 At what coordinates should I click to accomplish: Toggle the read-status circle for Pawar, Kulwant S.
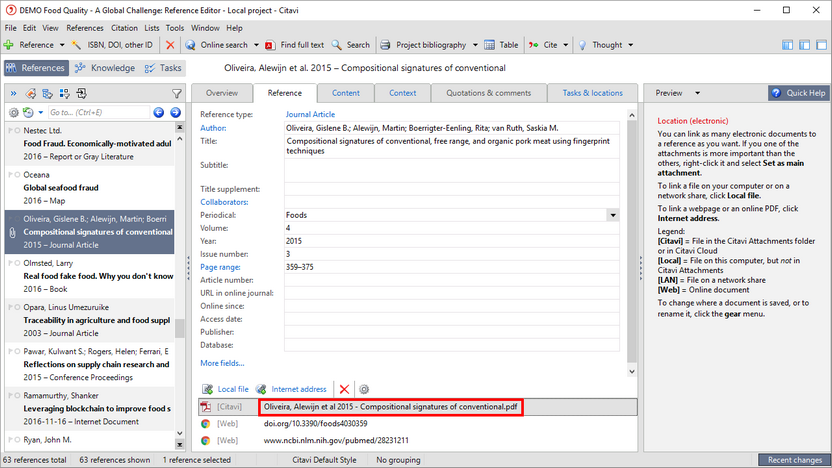[18, 351]
